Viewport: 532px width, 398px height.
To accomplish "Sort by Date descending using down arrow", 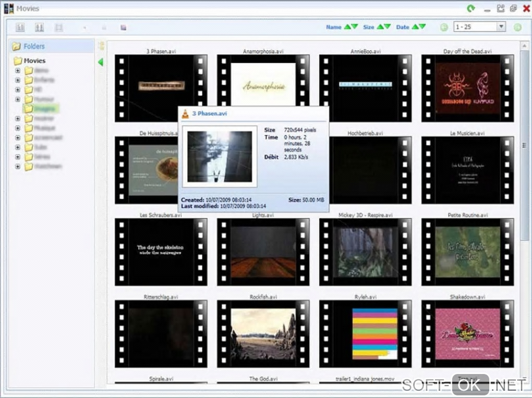I will tap(422, 27).
